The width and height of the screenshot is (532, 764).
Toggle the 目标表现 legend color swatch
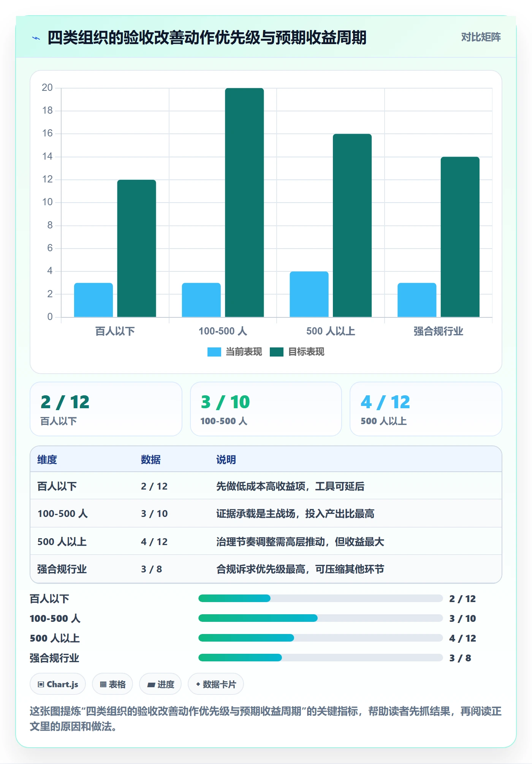pyautogui.click(x=276, y=352)
